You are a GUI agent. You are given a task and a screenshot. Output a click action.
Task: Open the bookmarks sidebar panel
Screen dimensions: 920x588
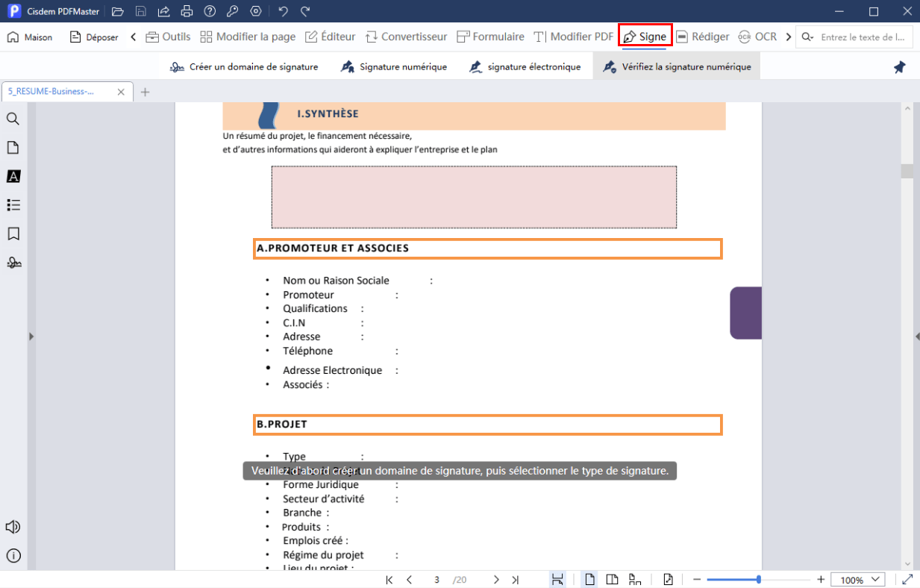tap(13, 234)
